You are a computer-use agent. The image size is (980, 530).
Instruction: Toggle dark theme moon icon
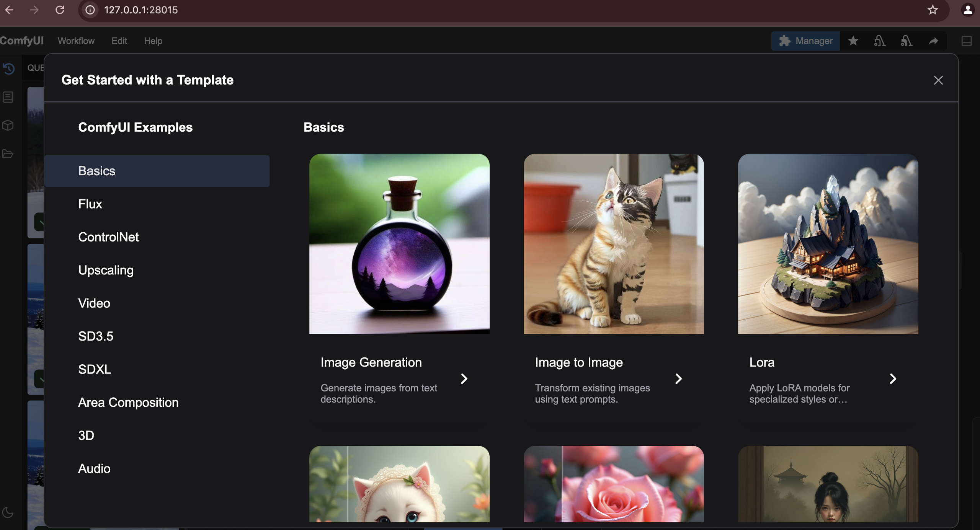(8, 512)
